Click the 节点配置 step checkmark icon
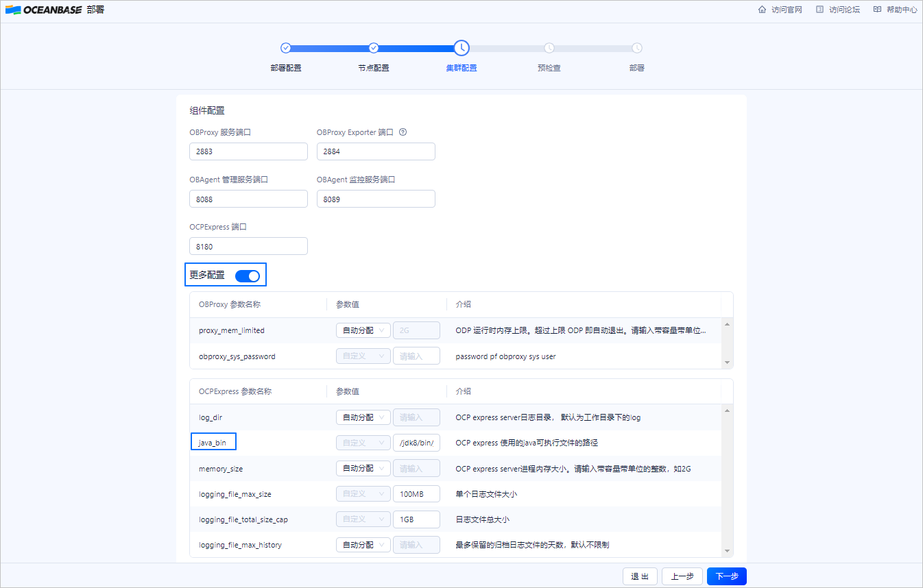Image resolution: width=923 pixels, height=588 pixels. (x=374, y=48)
